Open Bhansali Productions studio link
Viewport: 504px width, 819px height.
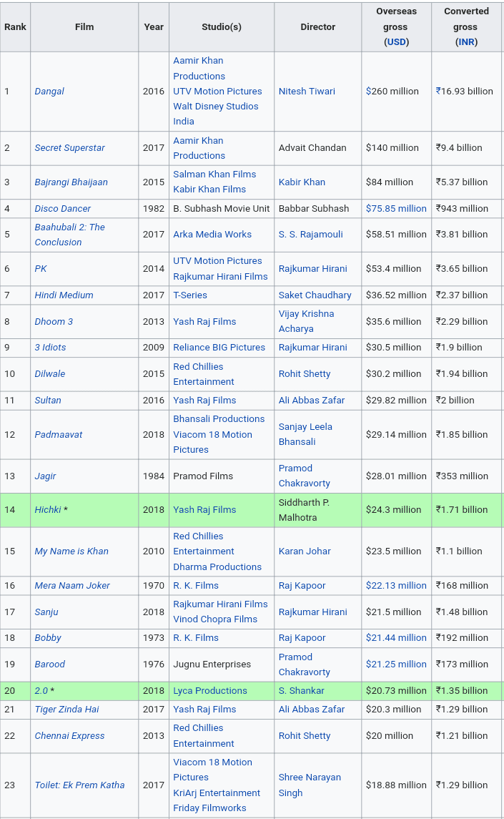[x=219, y=419]
